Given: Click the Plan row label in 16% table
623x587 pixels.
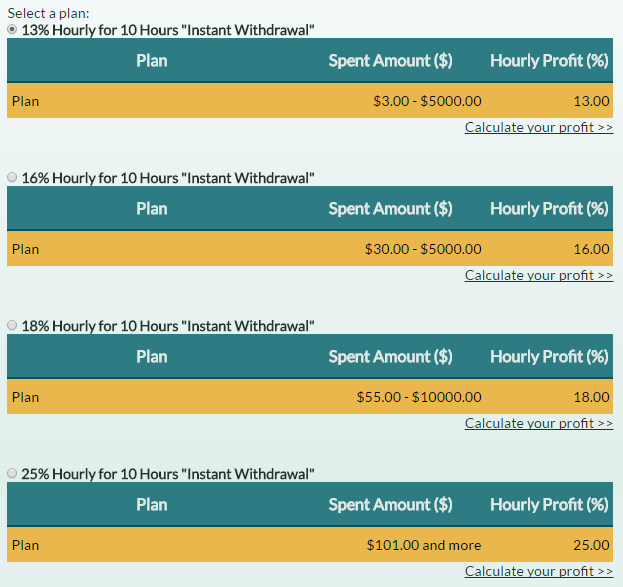Looking at the screenshot, I should (x=26, y=249).
